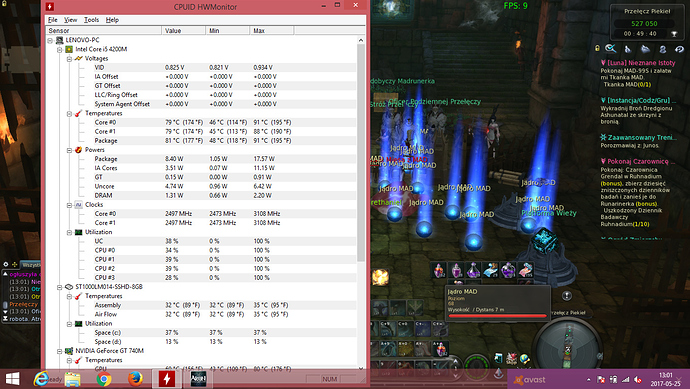The height and width of the screenshot is (389, 690).
Task: Collapse the Voltages tree node
Action: point(69,59)
